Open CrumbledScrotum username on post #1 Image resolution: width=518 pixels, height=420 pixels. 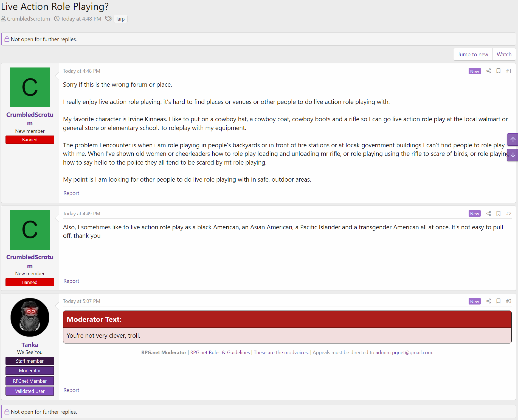pos(30,119)
